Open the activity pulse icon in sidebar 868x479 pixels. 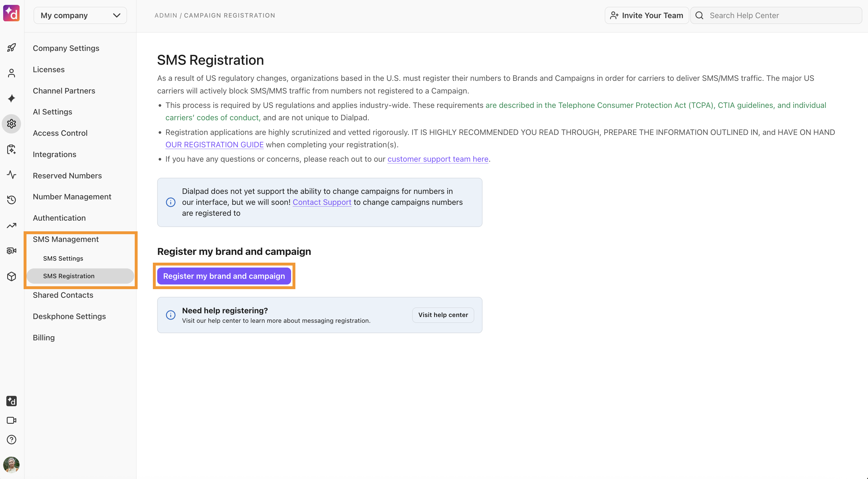[12, 175]
